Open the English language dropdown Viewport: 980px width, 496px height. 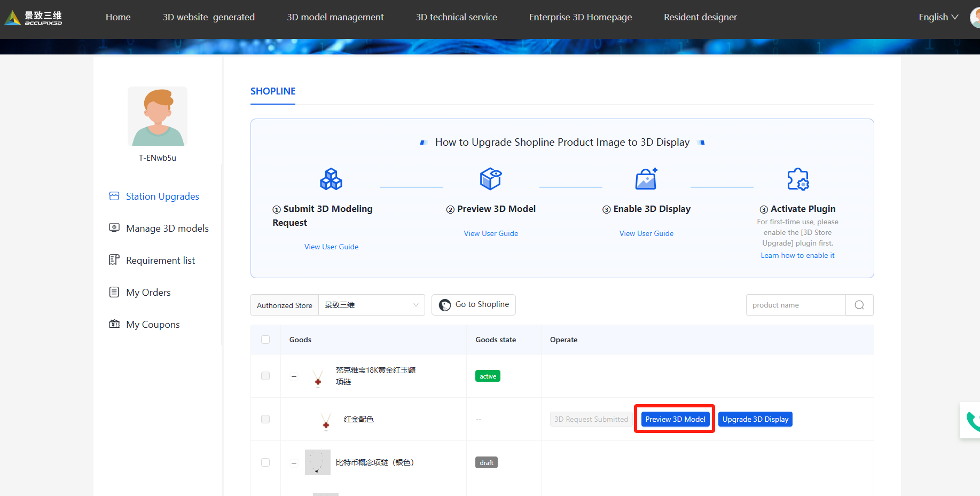coord(938,17)
